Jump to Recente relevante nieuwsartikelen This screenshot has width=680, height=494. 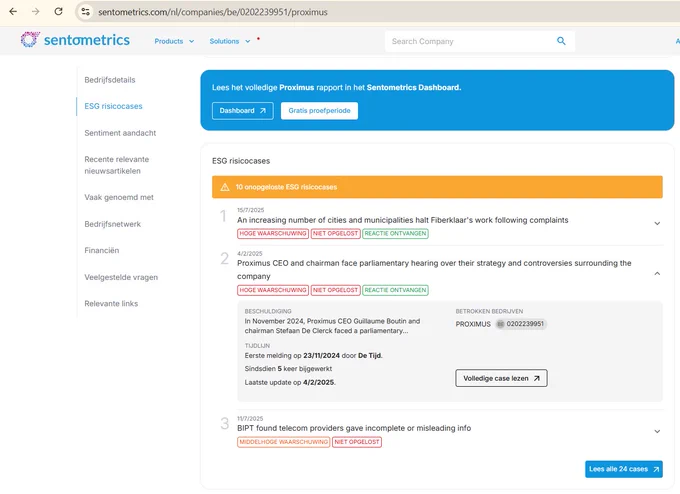coord(117,165)
